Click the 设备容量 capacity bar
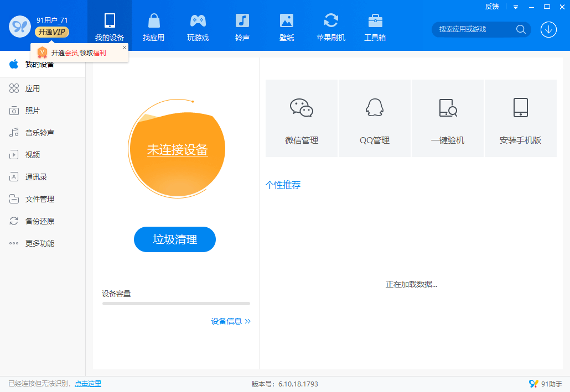Image resolution: width=570 pixels, height=392 pixels. 176,304
